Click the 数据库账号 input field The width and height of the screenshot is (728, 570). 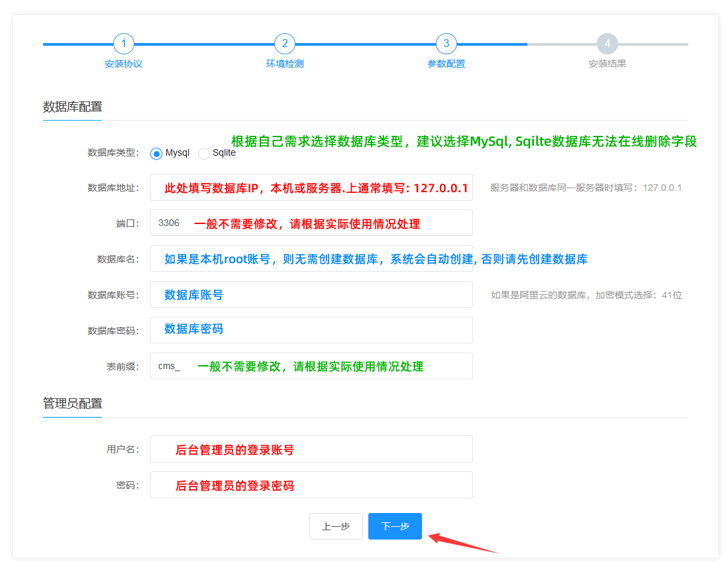point(311,295)
